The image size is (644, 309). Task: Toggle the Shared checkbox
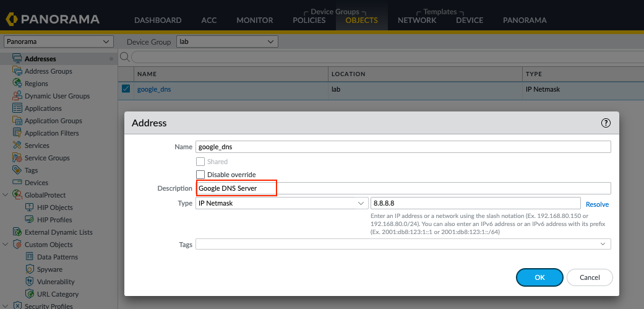click(200, 162)
